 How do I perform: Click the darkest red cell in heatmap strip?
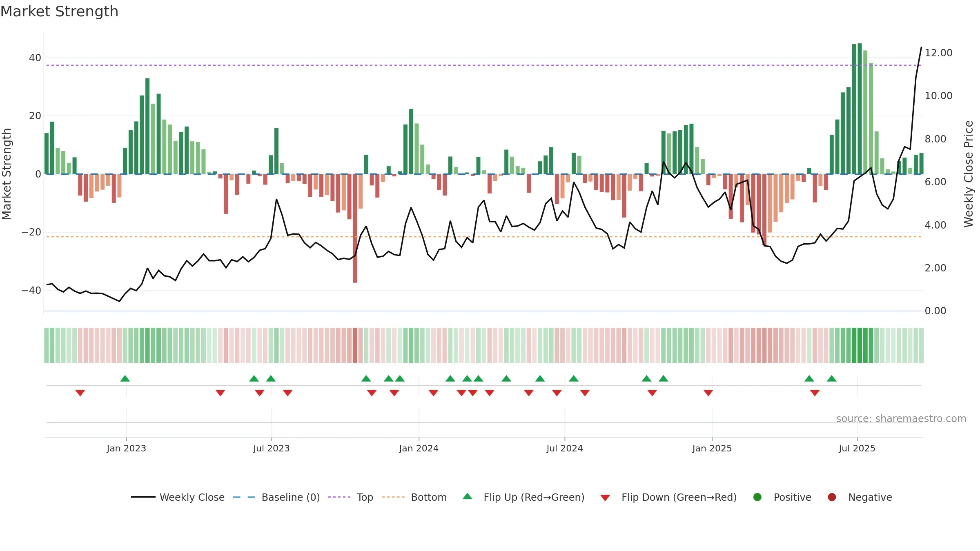tap(355, 345)
